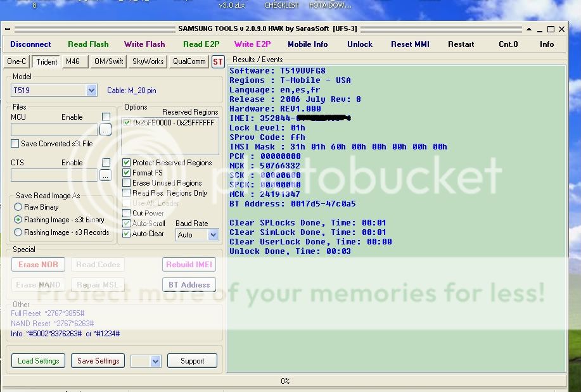Click 'Info *#5002*8376263# or *#1234#' text
The image size is (581, 392).
(x=65, y=334)
